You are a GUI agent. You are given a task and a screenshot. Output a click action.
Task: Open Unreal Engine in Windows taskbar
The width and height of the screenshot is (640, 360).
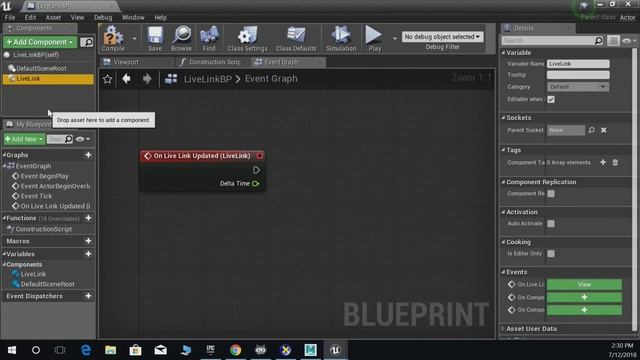(x=335, y=350)
